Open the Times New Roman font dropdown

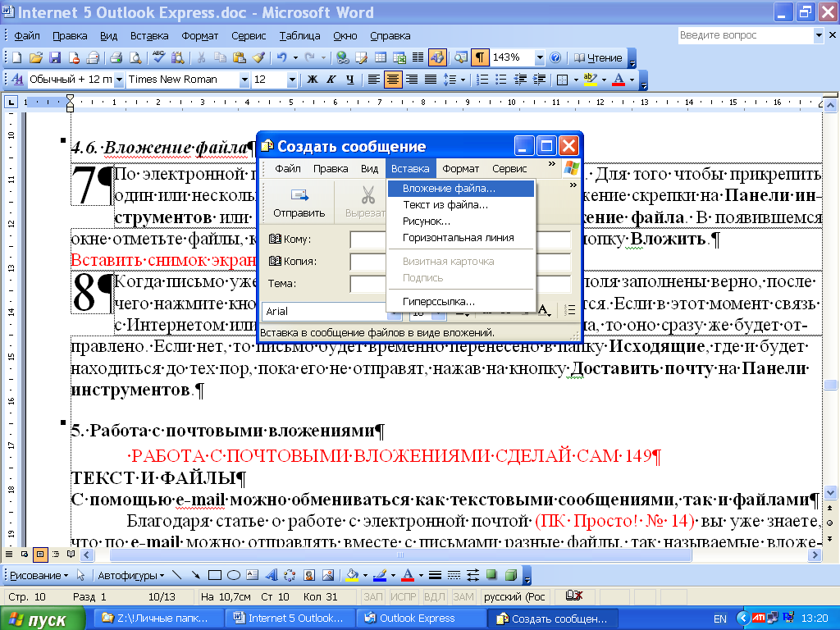tap(244, 80)
